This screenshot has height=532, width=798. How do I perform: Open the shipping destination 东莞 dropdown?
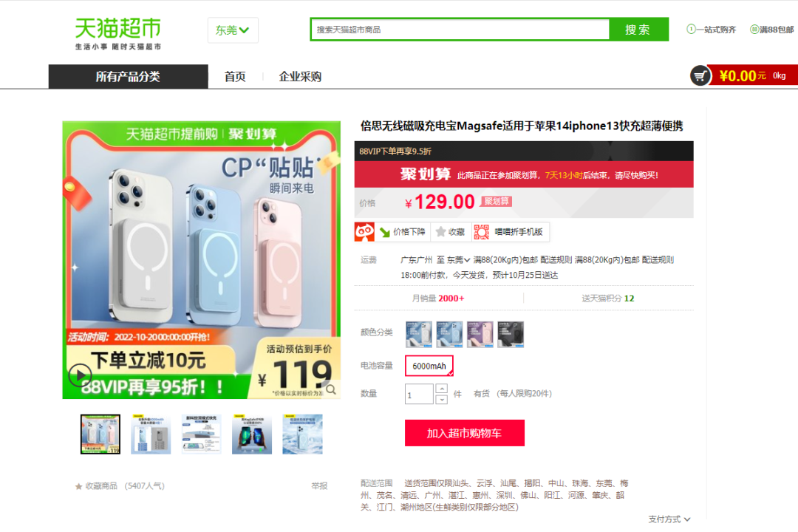pyautogui.click(x=458, y=259)
